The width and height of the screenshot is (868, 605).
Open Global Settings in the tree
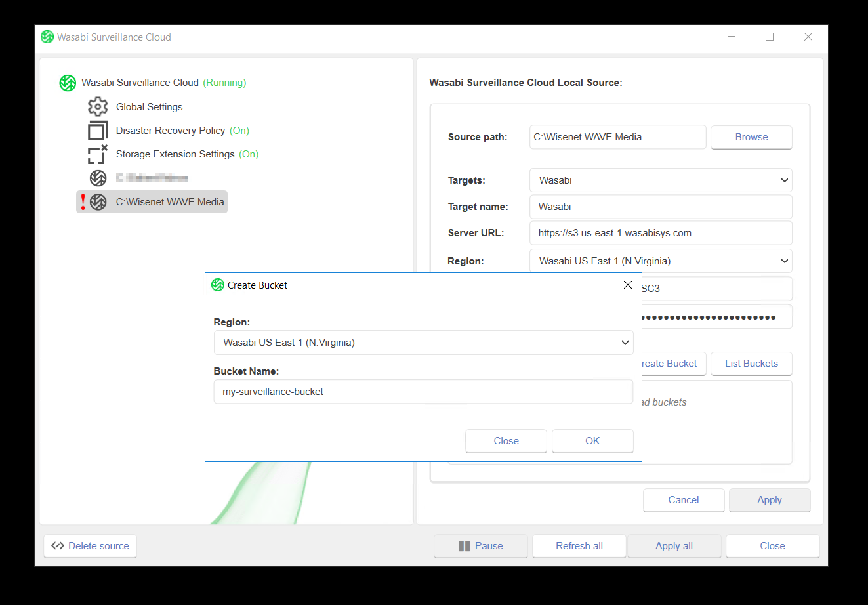(x=149, y=107)
